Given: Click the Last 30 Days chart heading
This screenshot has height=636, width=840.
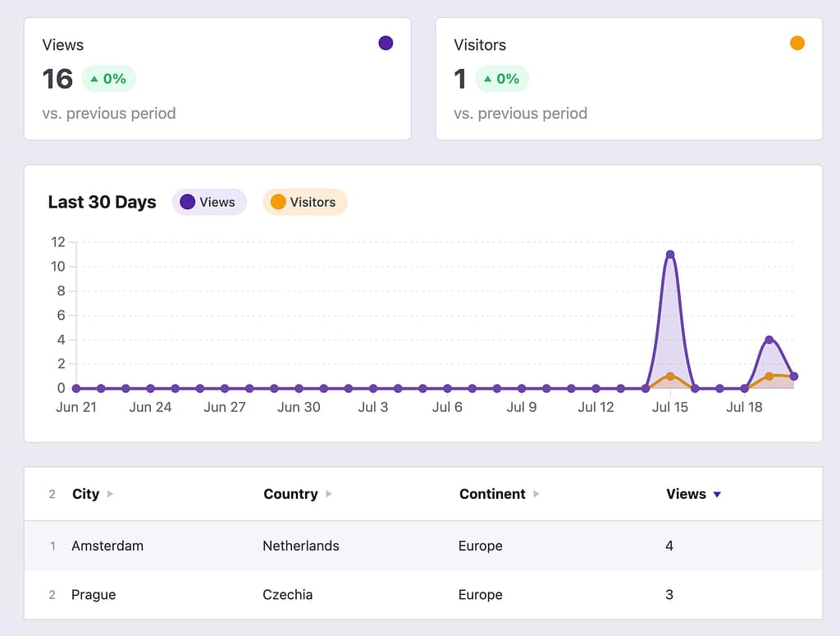Looking at the screenshot, I should point(102,202).
